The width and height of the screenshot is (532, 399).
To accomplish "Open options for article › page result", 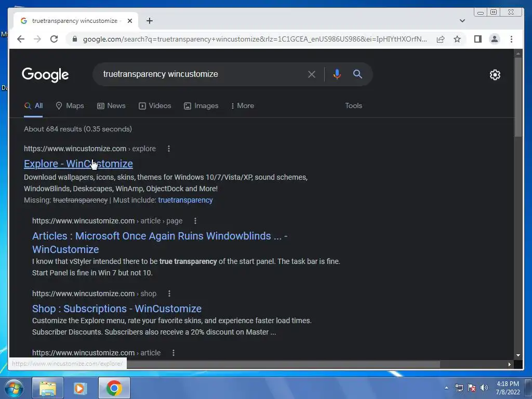I will tap(195, 221).
